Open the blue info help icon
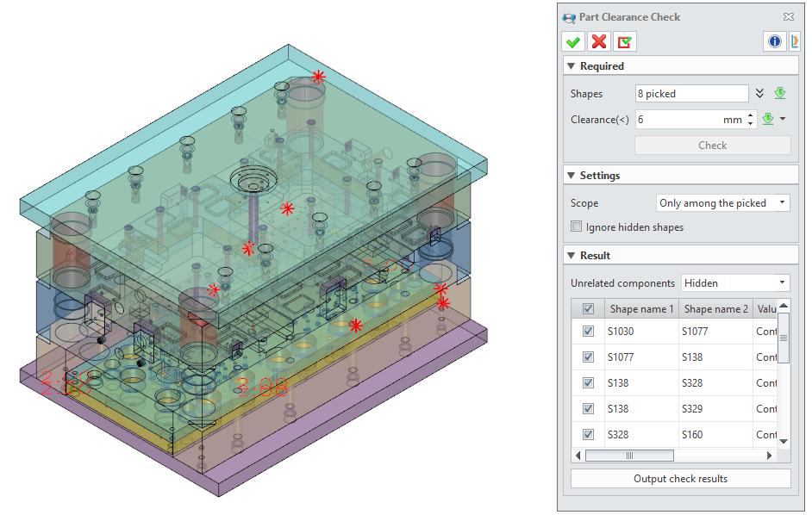The image size is (812, 515). click(x=775, y=41)
